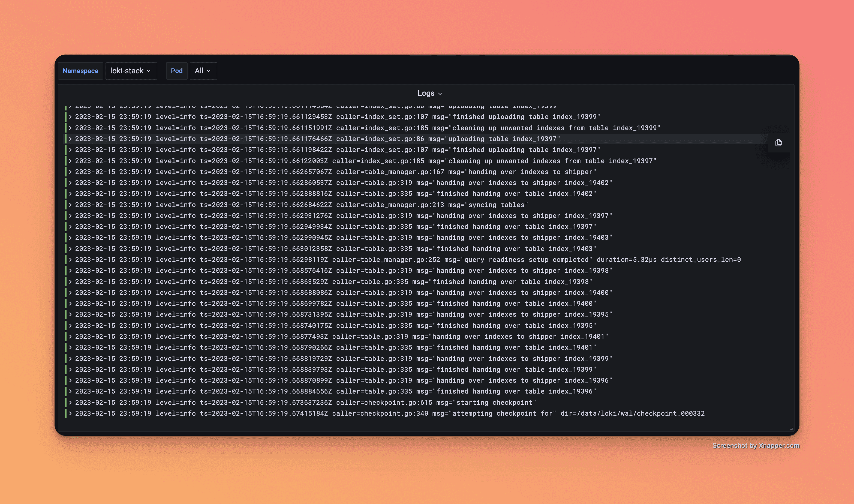Expand the 'syncing tables' log row

coord(70,205)
